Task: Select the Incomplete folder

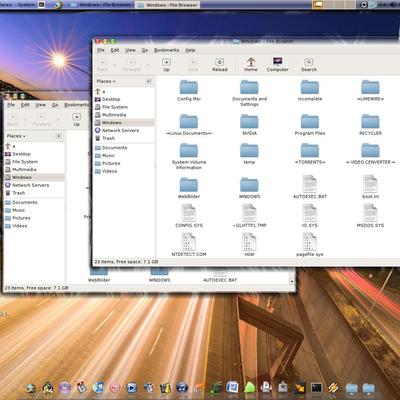Action: (310, 90)
